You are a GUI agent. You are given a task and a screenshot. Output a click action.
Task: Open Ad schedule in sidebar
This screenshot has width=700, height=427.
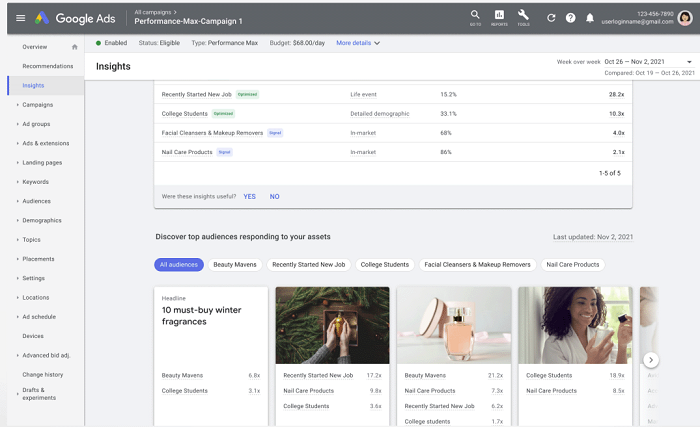tap(39, 317)
